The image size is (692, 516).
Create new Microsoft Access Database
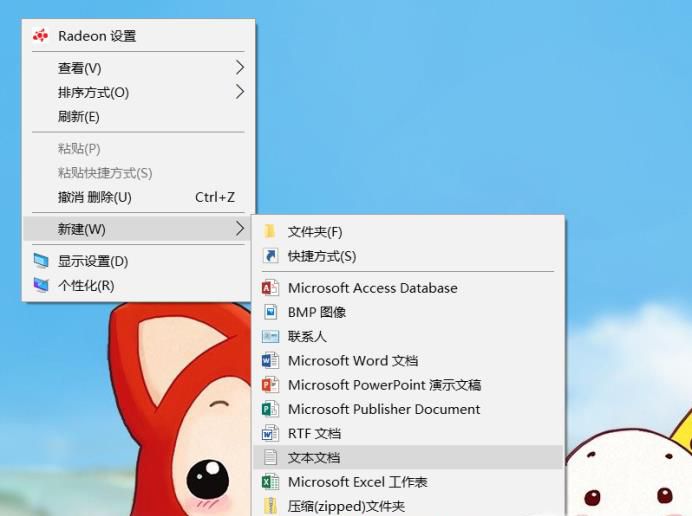pos(409,288)
